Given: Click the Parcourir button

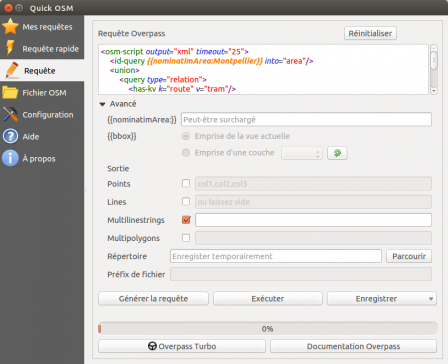Looking at the screenshot, I should pyautogui.click(x=409, y=256).
